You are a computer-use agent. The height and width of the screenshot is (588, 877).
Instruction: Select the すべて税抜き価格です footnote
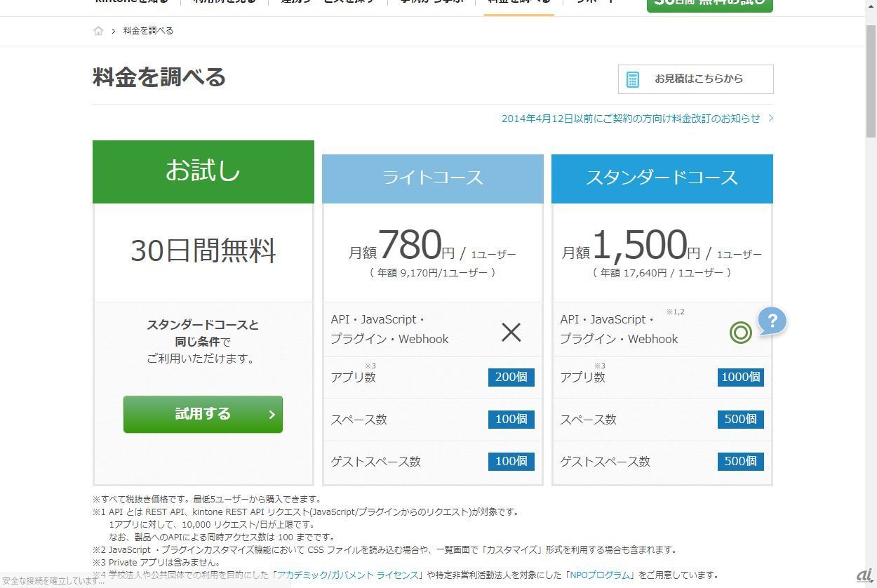click(207, 500)
